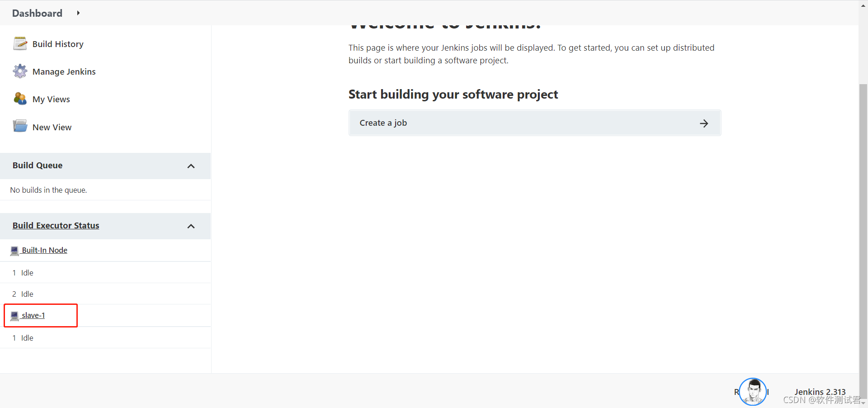868x408 pixels.
Task: Open the Build Executor Status link
Action: point(56,225)
